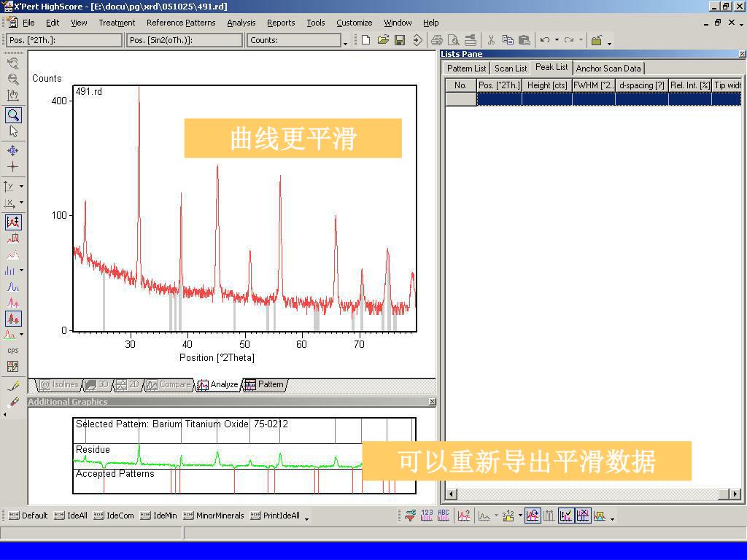This screenshot has height=560, width=747.
Task: Click the red funnel filter icon
Action: [x=410, y=516]
